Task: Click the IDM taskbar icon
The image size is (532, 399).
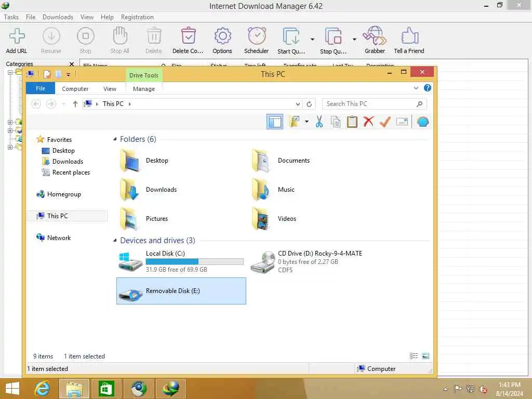Action: click(170, 389)
